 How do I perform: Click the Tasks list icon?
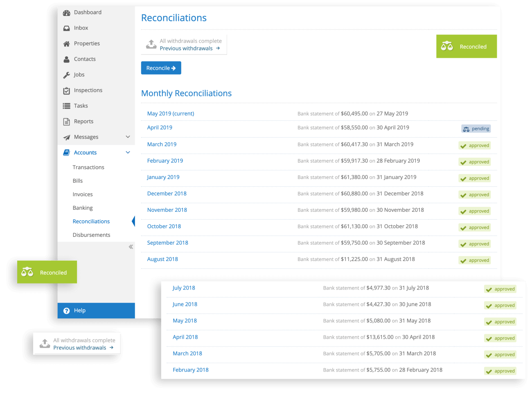[66, 106]
